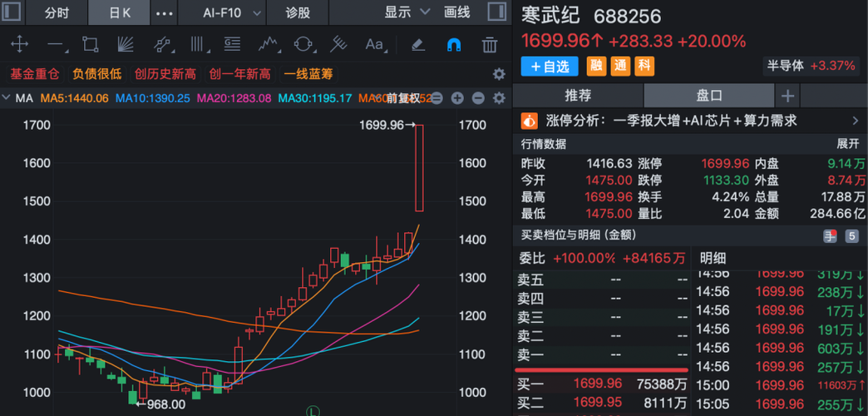
Task: Select the Aa text annotation tool
Action: pos(374,44)
